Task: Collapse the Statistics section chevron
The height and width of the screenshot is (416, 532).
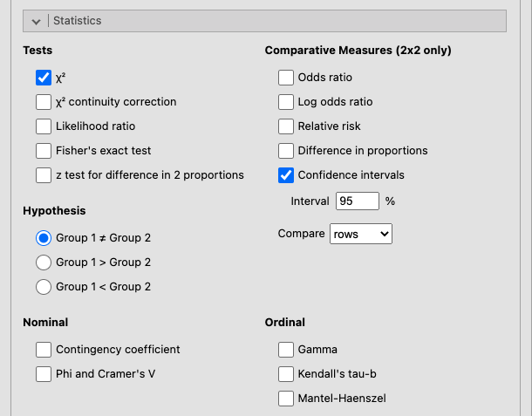Action: click(x=37, y=20)
